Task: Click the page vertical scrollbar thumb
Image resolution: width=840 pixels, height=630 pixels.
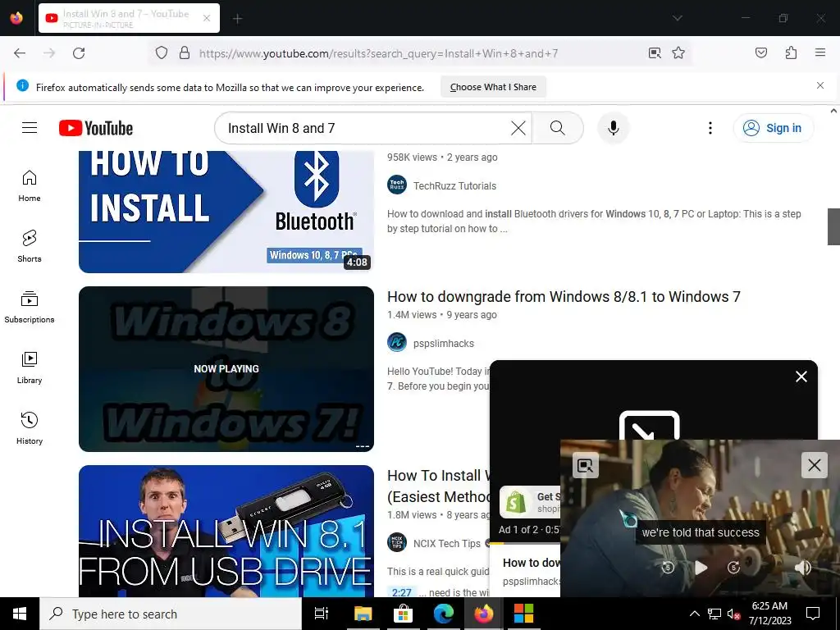Action: (x=833, y=226)
